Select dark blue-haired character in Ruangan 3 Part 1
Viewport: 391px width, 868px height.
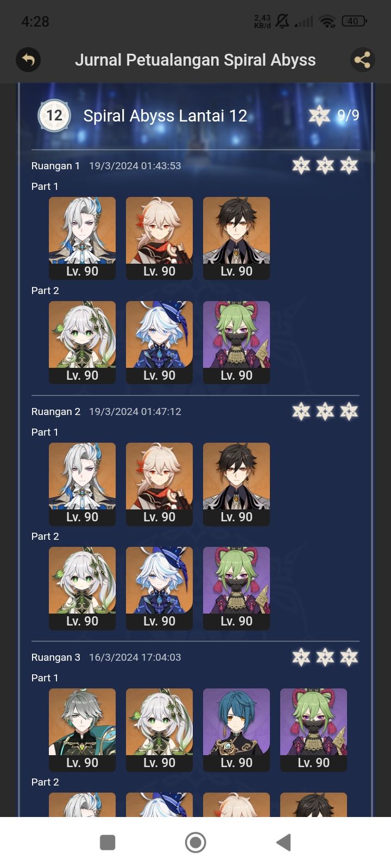[236, 730]
